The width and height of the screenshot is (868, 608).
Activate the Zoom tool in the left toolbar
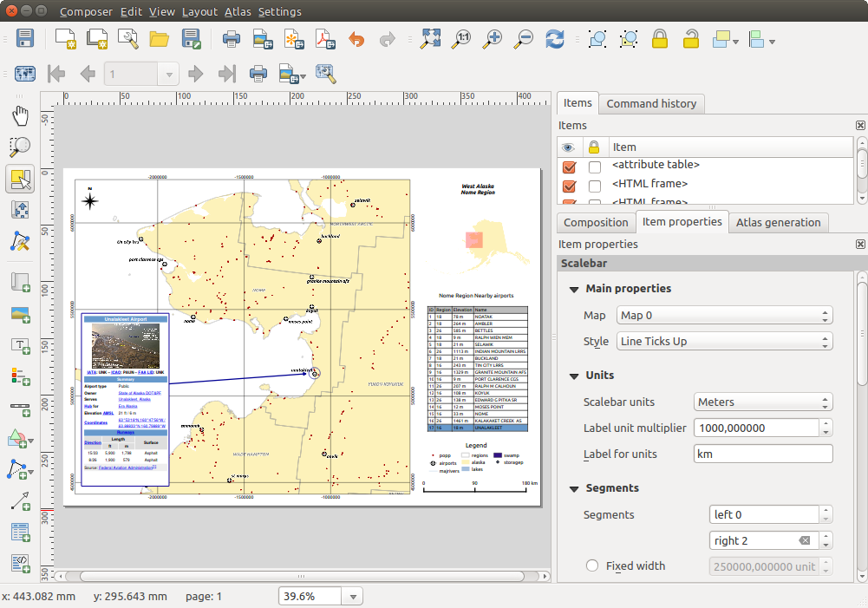tap(20, 147)
